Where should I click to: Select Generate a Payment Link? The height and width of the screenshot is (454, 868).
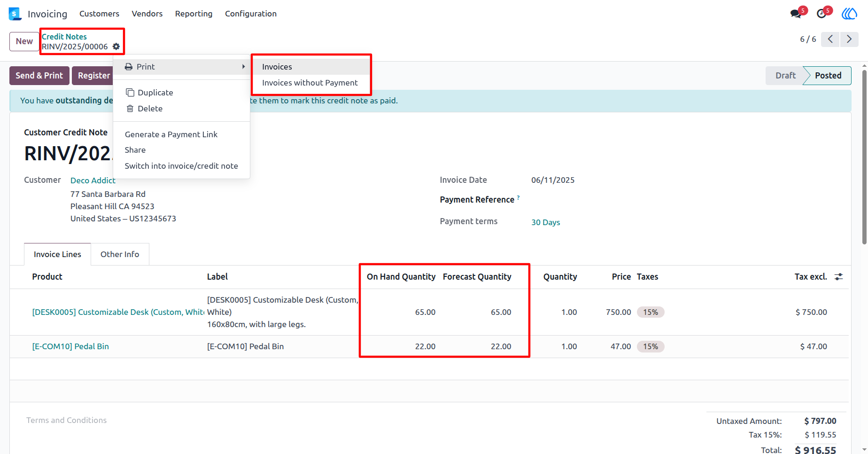[x=182, y=134]
